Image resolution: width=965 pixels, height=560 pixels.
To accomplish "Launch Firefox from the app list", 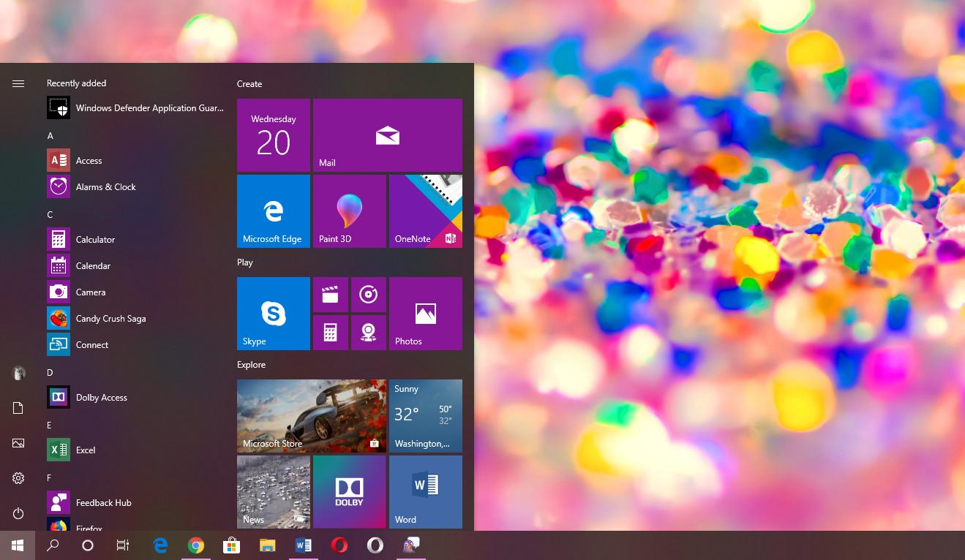I will (x=135, y=524).
